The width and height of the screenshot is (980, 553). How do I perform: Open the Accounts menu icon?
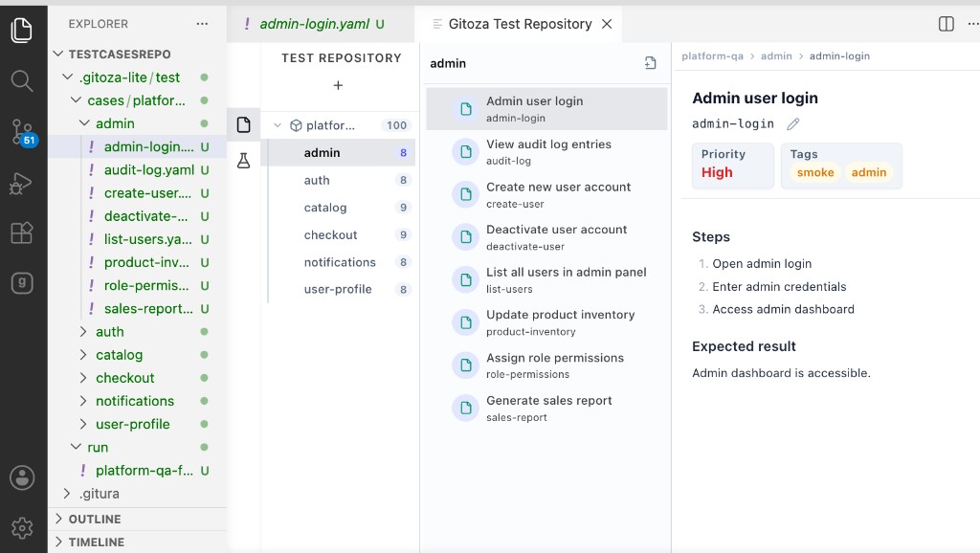point(22,478)
